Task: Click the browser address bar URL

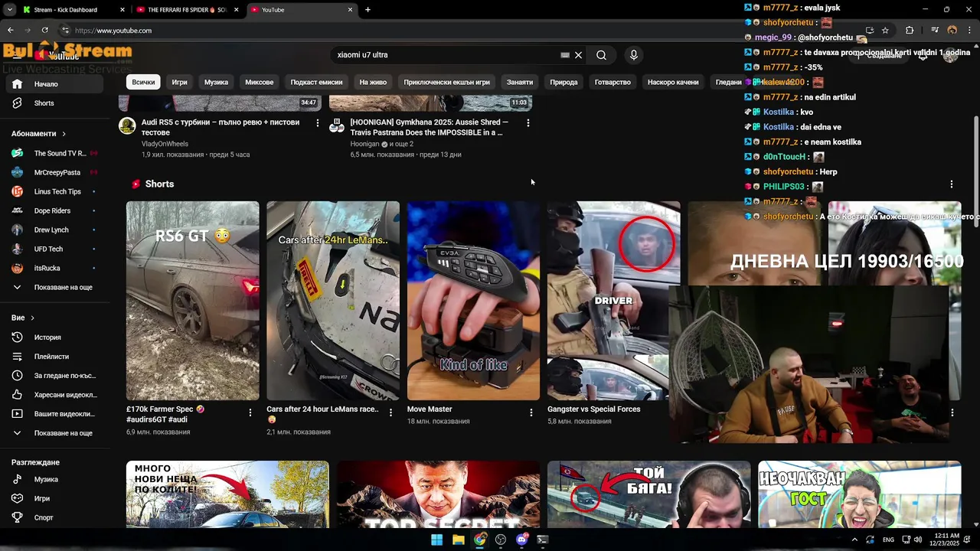Action: [113, 31]
